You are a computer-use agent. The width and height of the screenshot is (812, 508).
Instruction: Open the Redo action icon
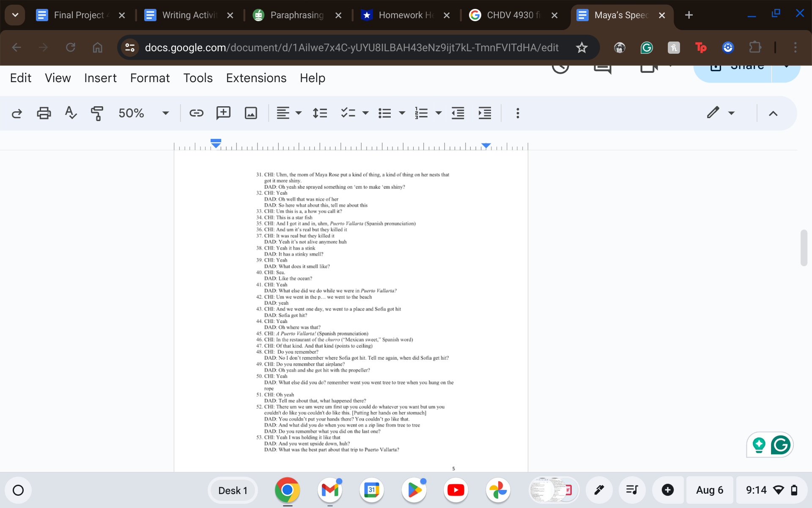16,113
